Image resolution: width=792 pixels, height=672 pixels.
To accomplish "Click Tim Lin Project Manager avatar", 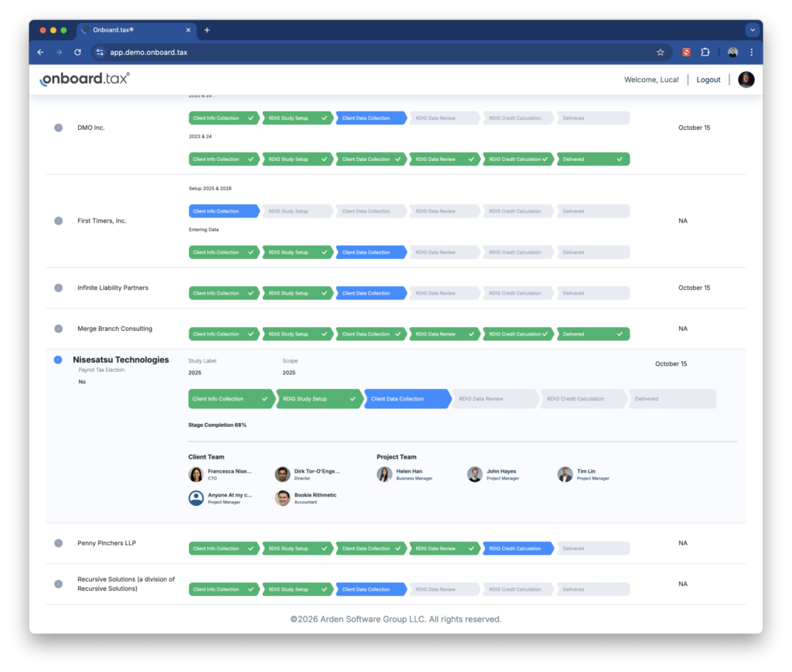I will (x=565, y=474).
